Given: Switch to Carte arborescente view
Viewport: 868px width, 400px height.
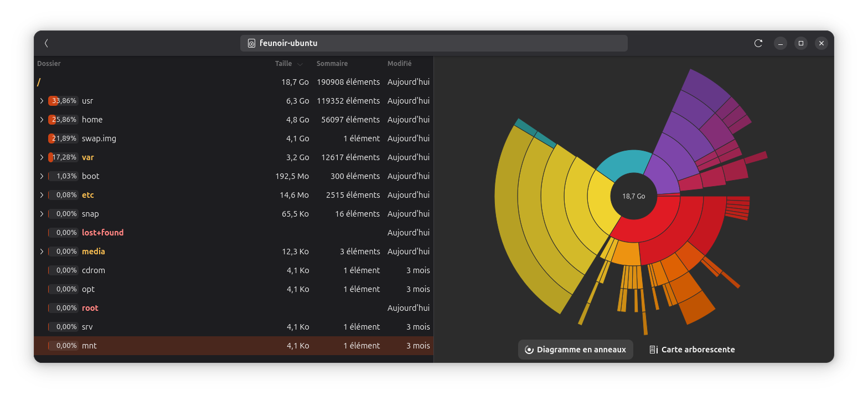Looking at the screenshot, I should tap(692, 350).
